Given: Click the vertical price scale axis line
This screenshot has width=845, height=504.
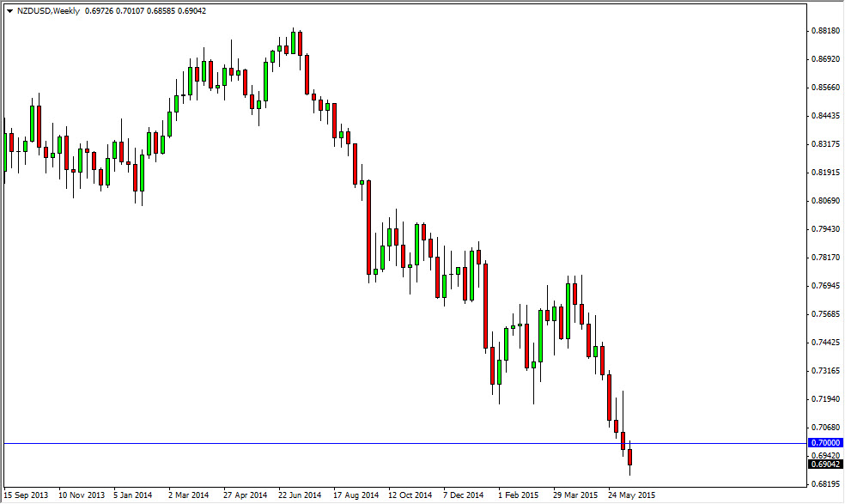Looking at the screenshot, I should 805,258.
